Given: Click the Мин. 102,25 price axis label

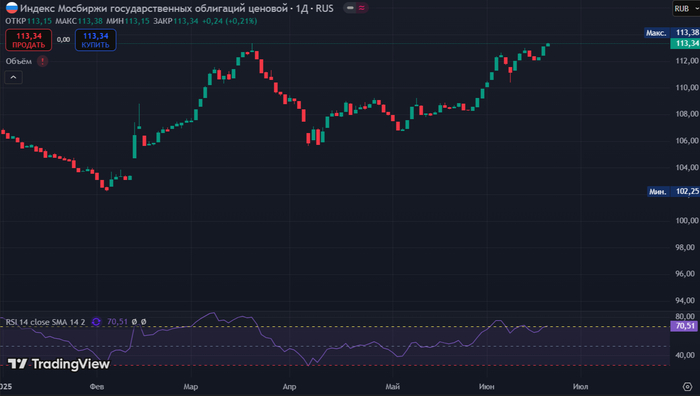Looking at the screenshot, I should pyautogui.click(x=674, y=192).
